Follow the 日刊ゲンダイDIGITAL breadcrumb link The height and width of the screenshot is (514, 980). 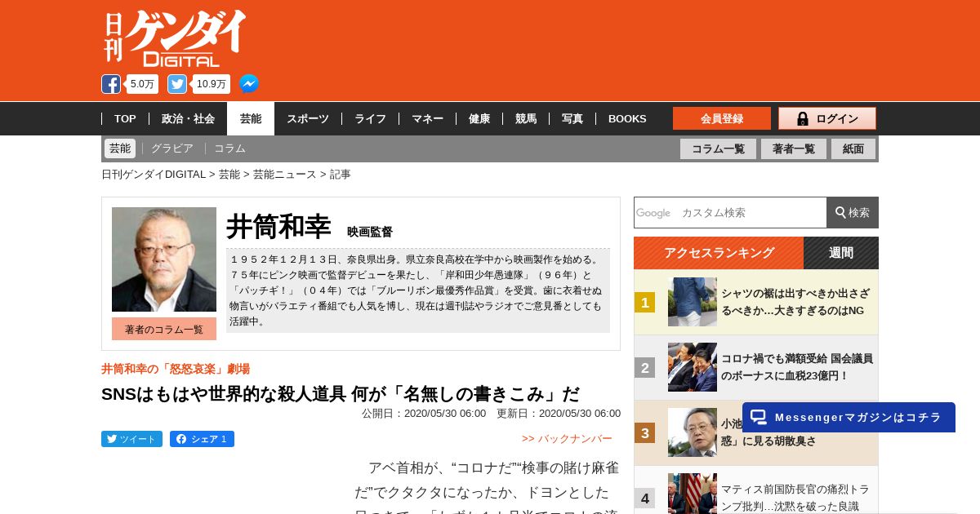click(x=154, y=175)
